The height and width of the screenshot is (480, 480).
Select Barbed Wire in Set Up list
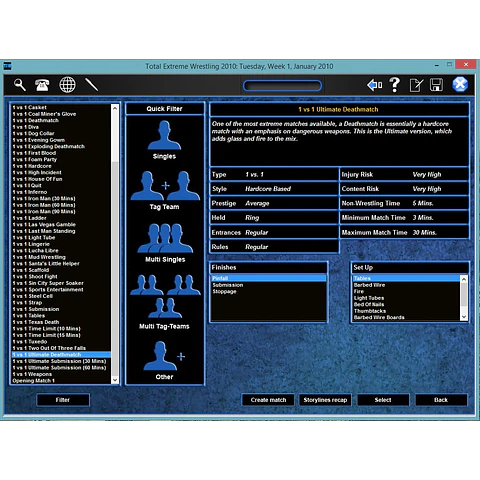pyautogui.click(x=407, y=285)
